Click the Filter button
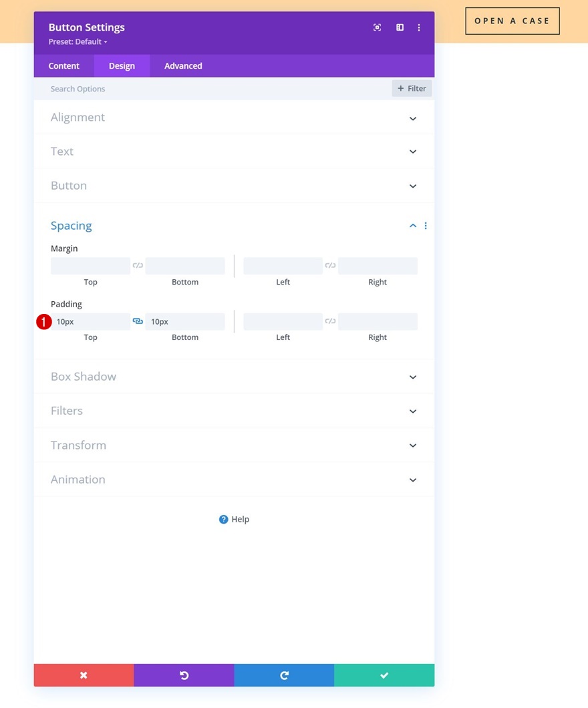The width and height of the screenshot is (588, 708). (x=412, y=88)
